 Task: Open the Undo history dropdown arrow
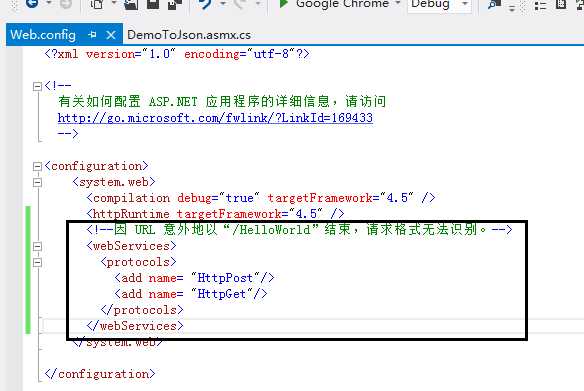(223, 3)
